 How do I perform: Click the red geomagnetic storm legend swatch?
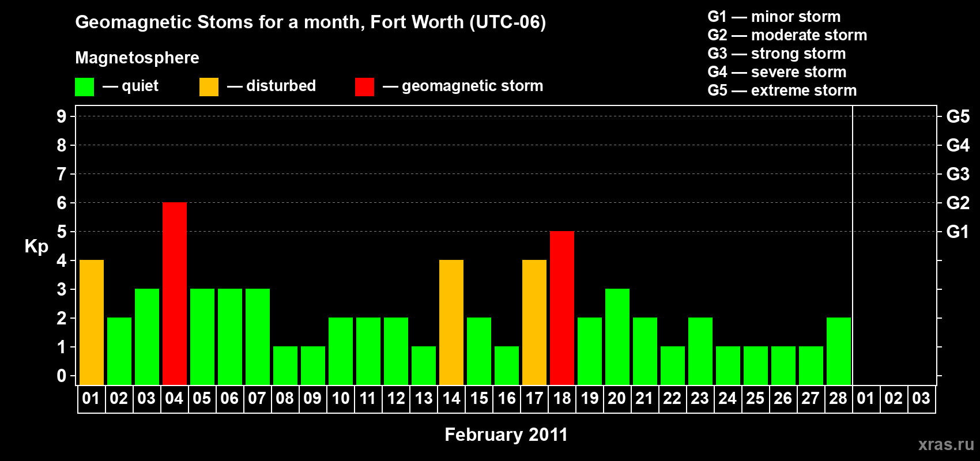364,87
